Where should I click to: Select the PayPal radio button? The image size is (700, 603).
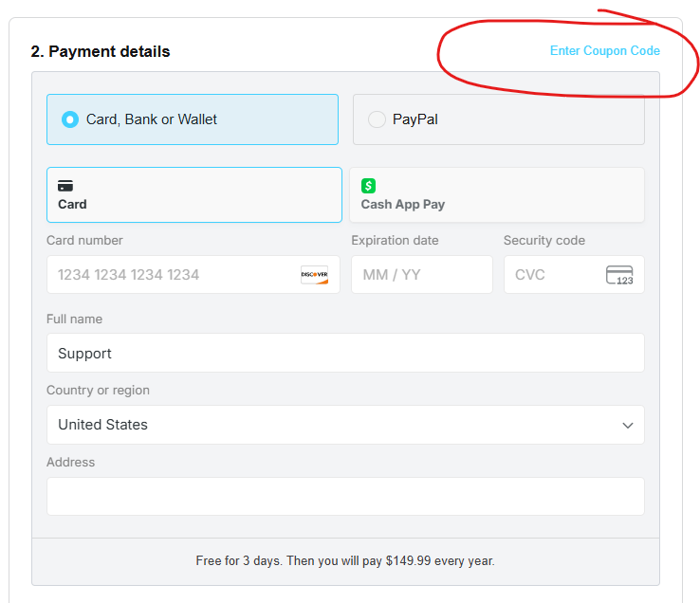pyautogui.click(x=377, y=119)
